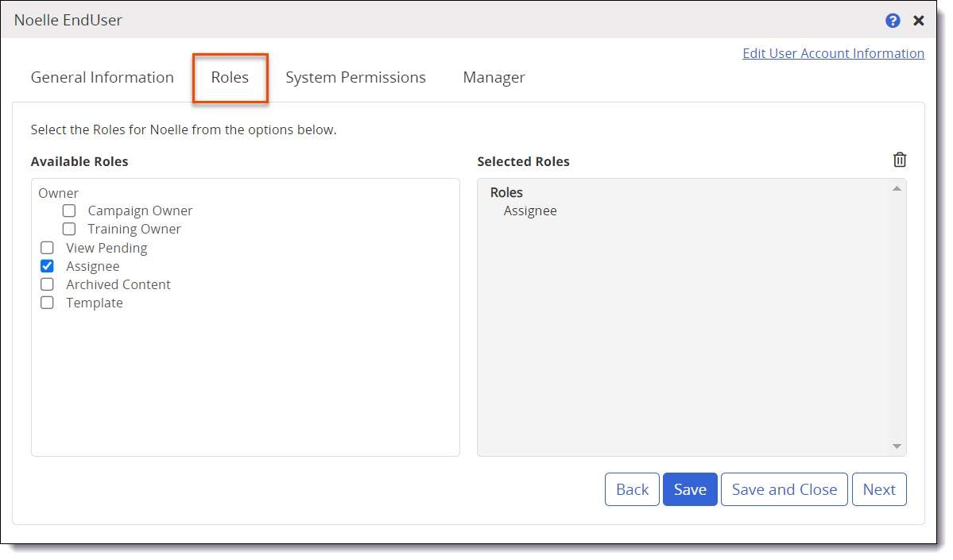953x560 pixels.
Task: Check the Campaign Owner checkbox
Action: tap(69, 210)
